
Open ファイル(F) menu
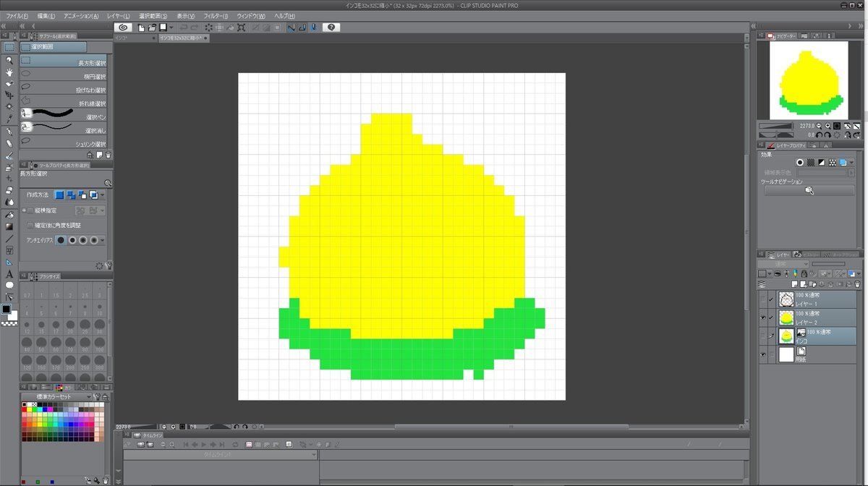(x=17, y=16)
